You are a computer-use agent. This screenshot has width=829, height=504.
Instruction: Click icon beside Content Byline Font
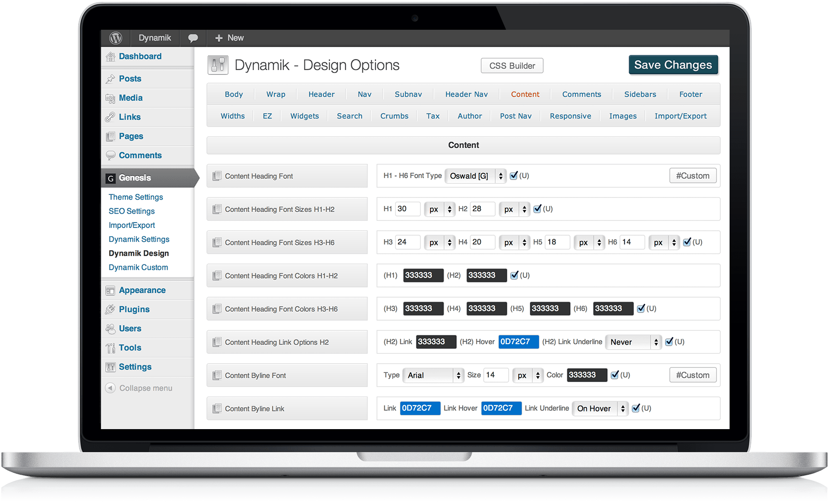point(217,375)
